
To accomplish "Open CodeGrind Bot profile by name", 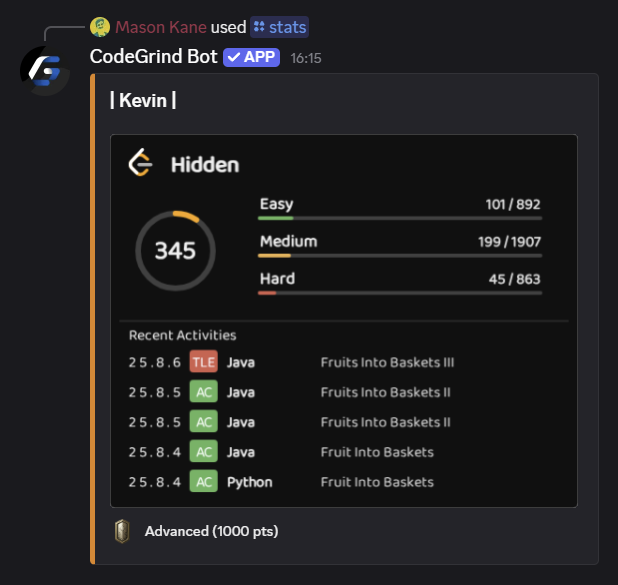I will [153, 57].
